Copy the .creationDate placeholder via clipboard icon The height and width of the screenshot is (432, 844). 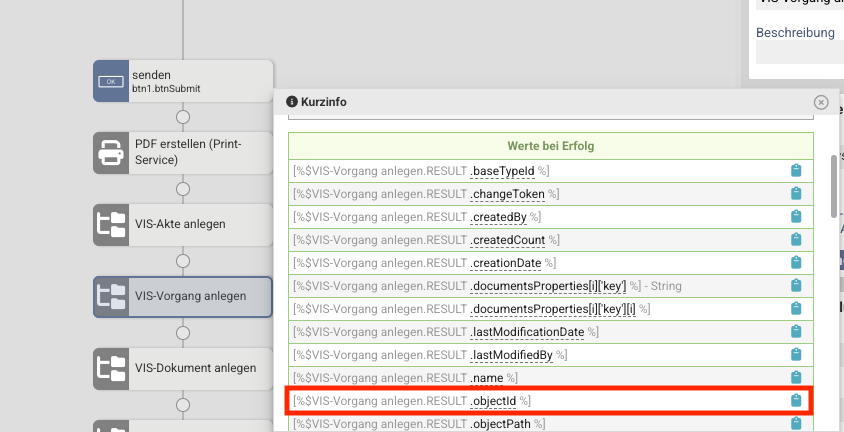pos(796,263)
